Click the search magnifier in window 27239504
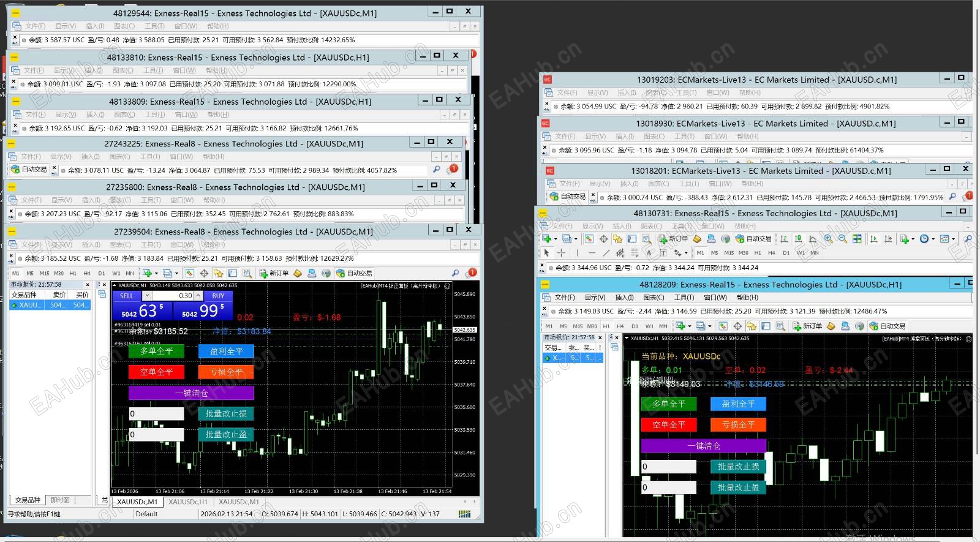The image size is (980, 542). (455, 273)
